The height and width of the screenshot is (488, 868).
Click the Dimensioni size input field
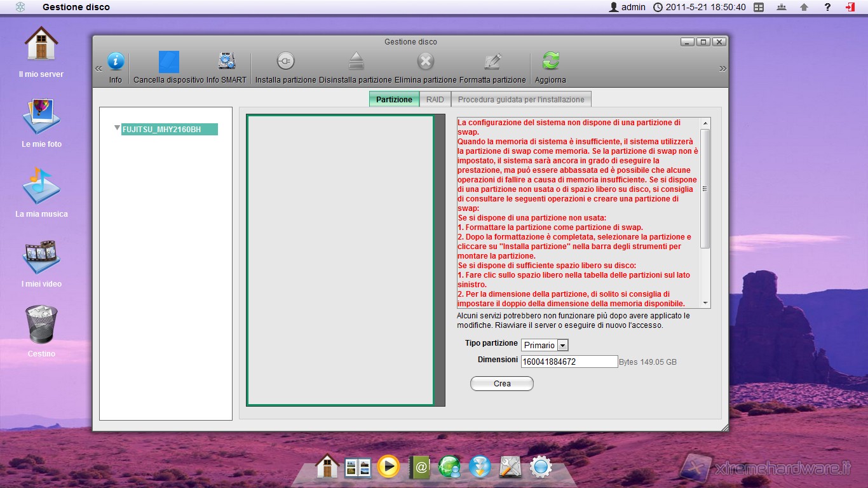pos(569,362)
